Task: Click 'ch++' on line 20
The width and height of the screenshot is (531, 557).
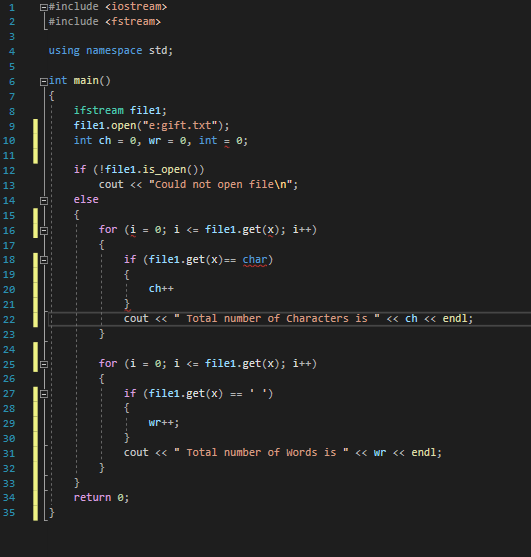Action: point(161,288)
